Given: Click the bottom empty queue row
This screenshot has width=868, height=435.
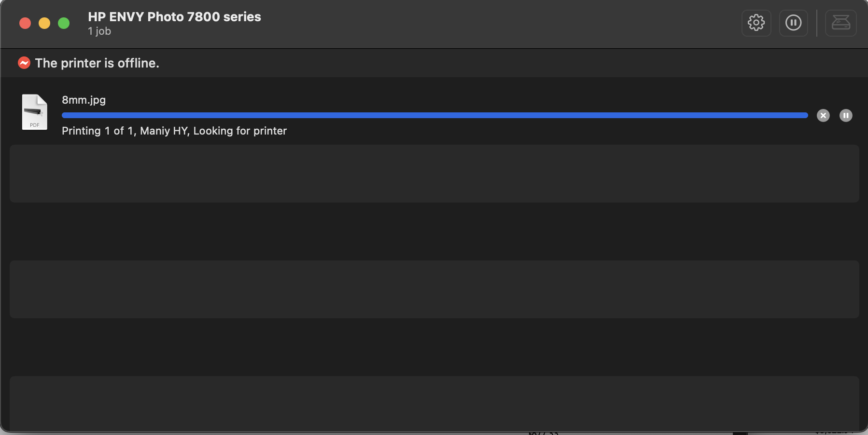Looking at the screenshot, I should (434, 403).
